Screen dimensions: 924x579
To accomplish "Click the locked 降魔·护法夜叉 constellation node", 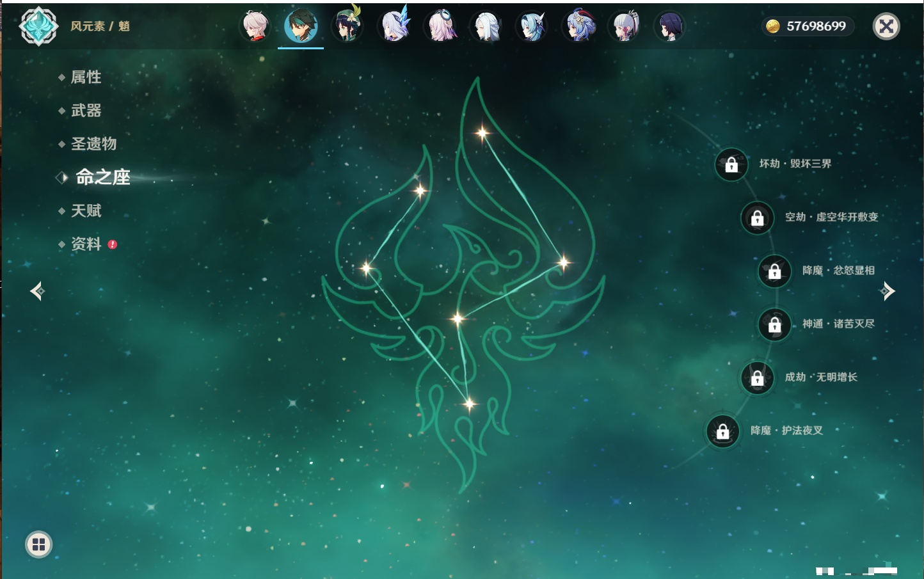I will click(x=722, y=431).
